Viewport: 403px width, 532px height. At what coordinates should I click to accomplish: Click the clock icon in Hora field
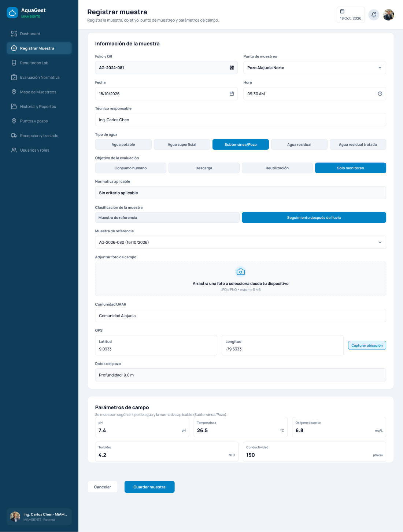(x=380, y=94)
